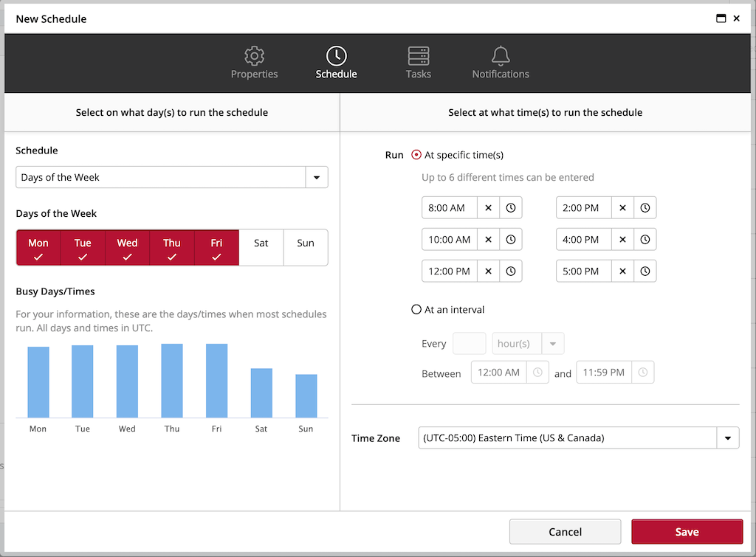Clear the 8:00 AM time entry
The image size is (756, 557).
tap(489, 207)
